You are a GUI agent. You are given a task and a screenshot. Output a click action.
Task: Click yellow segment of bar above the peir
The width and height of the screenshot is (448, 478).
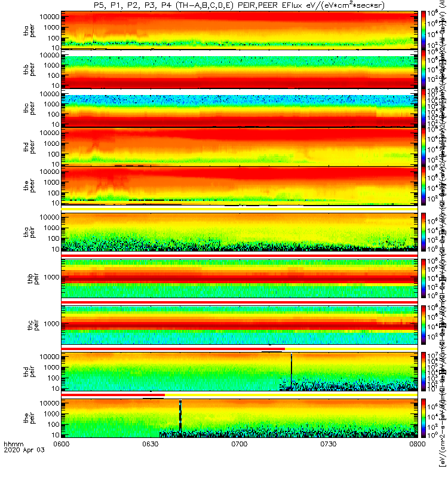tap(291, 395)
